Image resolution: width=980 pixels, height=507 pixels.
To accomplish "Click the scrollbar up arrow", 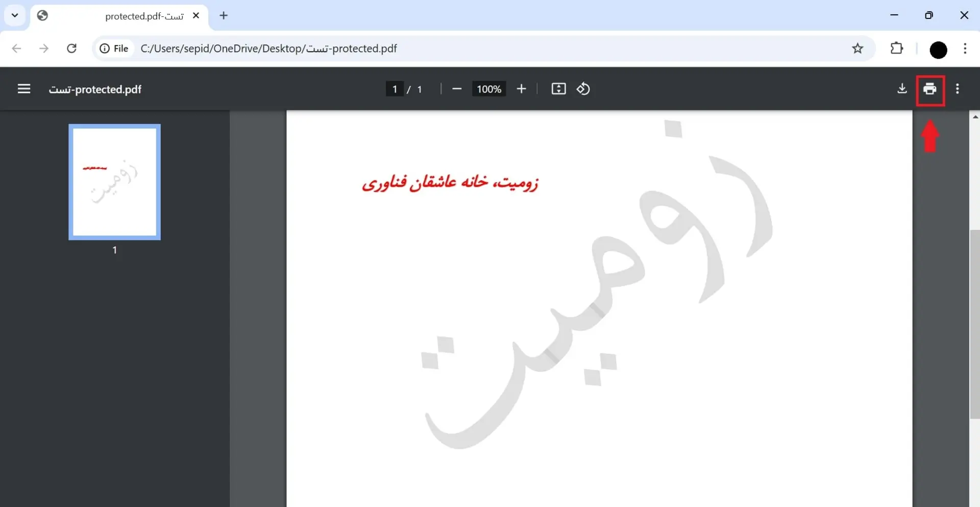I will tap(975, 117).
